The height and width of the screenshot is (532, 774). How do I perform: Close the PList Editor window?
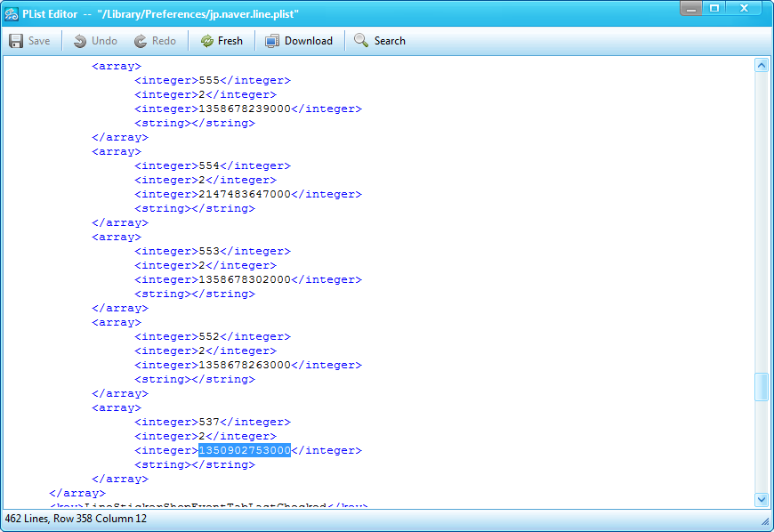click(x=746, y=8)
